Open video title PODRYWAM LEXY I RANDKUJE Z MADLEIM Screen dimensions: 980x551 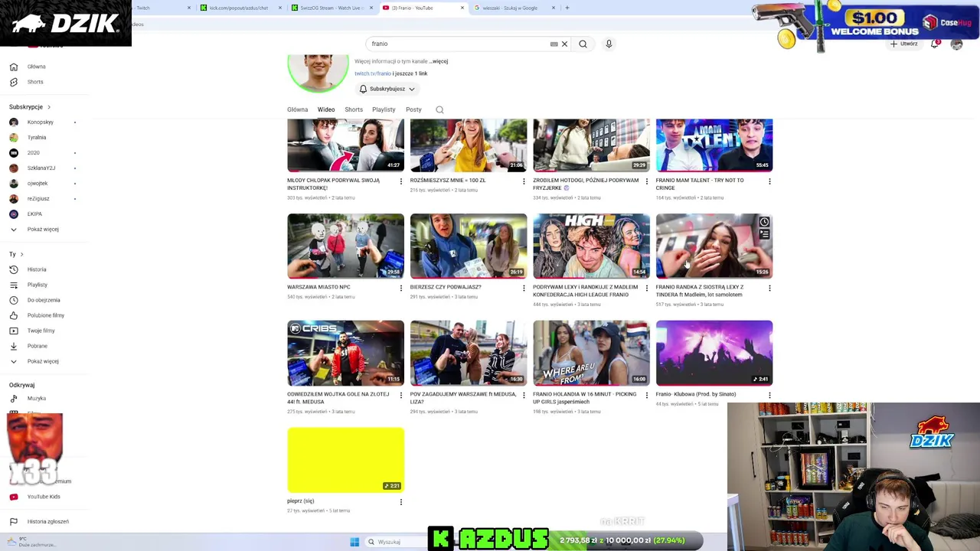(585, 291)
